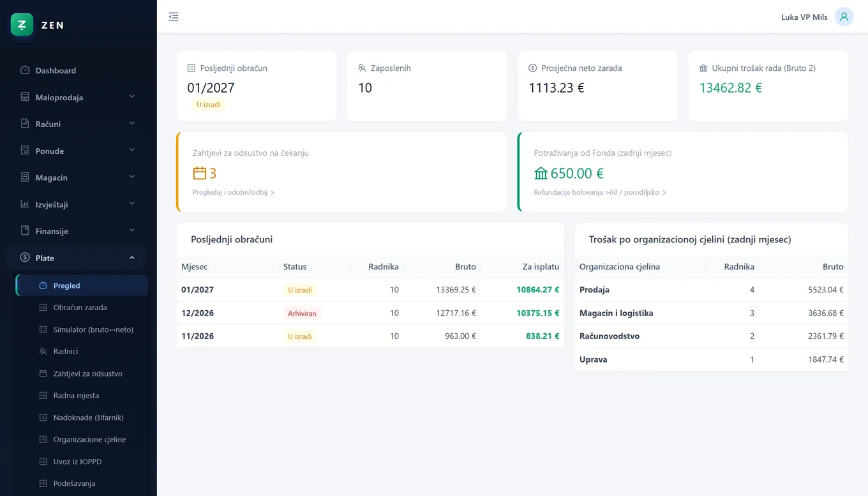
Task: Click the Računi document icon
Action: tap(25, 124)
